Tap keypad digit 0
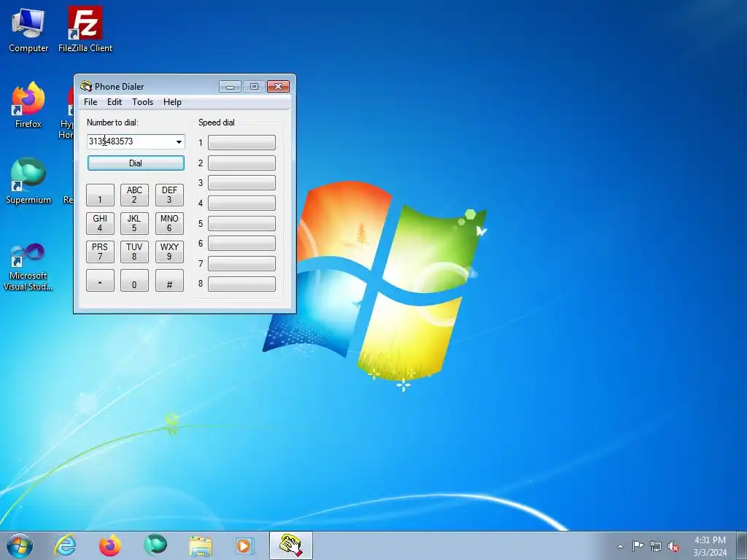 point(134,281)
